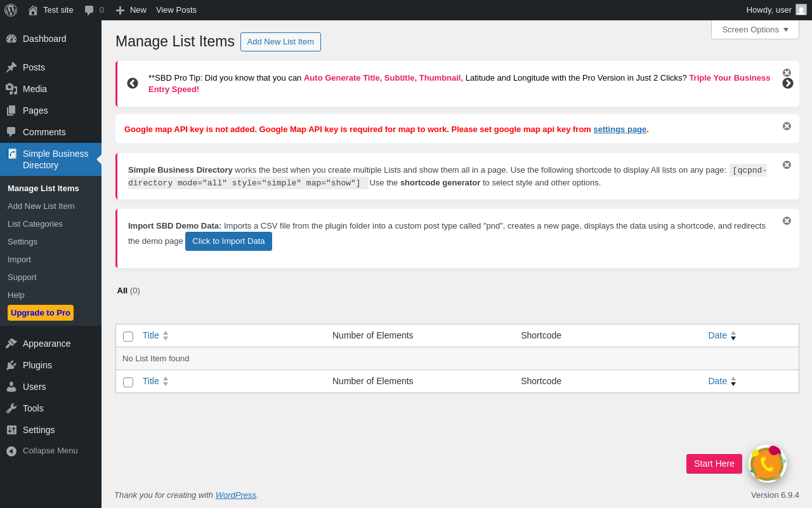Image resolution: width=812 pixels, height=508 pixels.
Task: Click the No List Item found text
Action: tap(156, 359)
